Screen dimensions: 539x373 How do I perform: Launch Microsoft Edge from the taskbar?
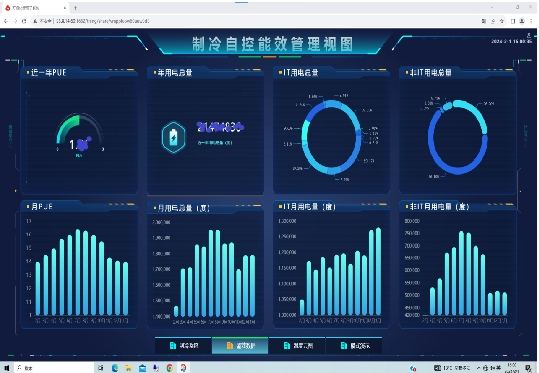[115, 368]
